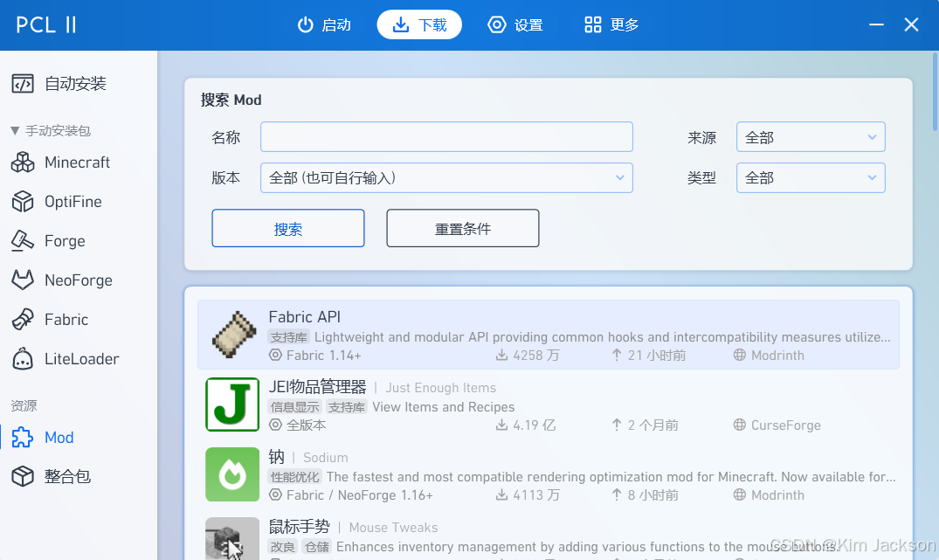The width and height of the screenshot is (939, 560).
Task: Open the 更多 more tab
Action: tap(611, 24)
